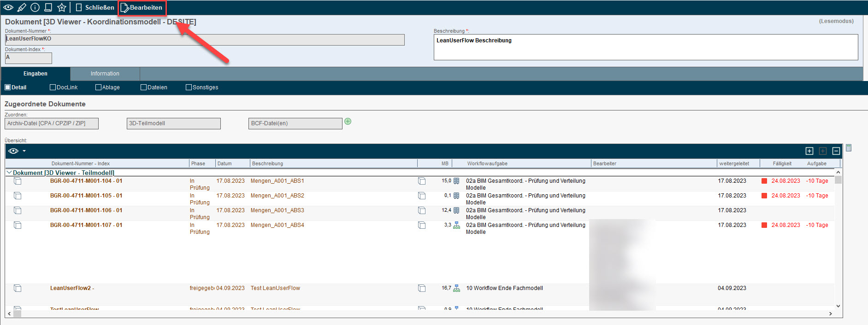Click the Bearbeiten button
The image size is (868, 325).
pos(142,7)
